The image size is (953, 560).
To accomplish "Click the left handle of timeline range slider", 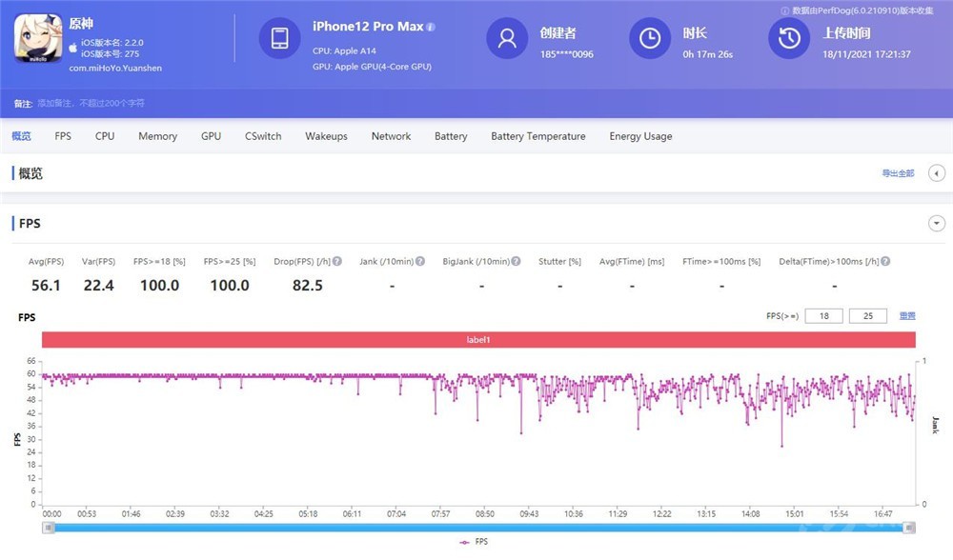I will (49, 528).
